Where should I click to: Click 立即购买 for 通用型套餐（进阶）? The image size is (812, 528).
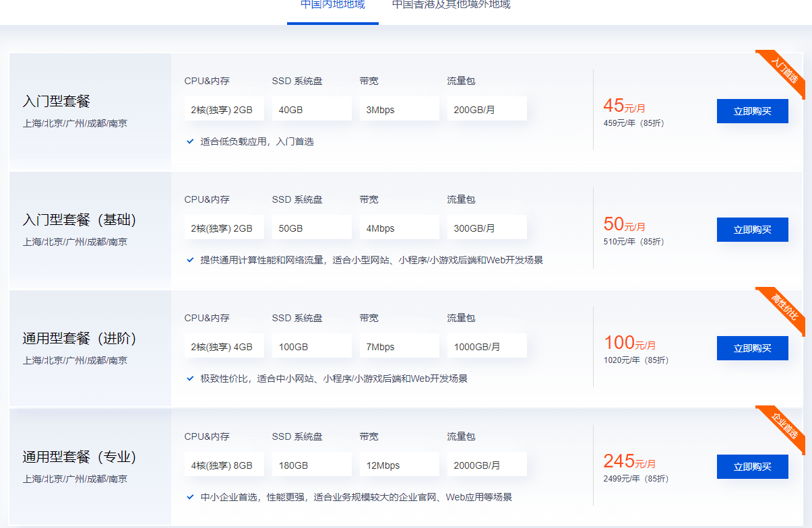(x=752, y=348)
